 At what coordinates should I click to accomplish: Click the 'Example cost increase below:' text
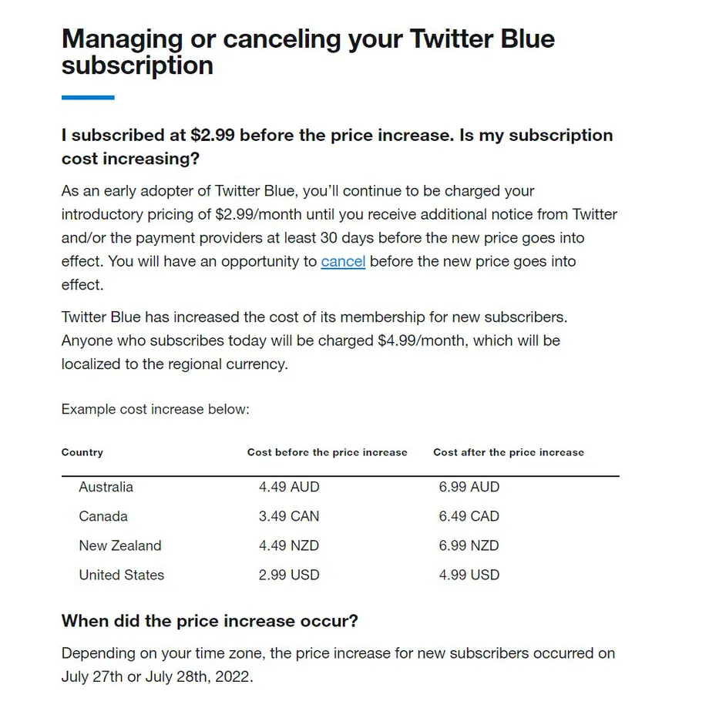155,409
